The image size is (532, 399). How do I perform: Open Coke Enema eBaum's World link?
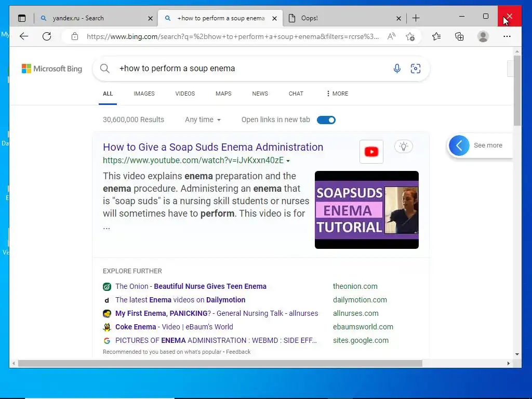(x=174, y=327)
